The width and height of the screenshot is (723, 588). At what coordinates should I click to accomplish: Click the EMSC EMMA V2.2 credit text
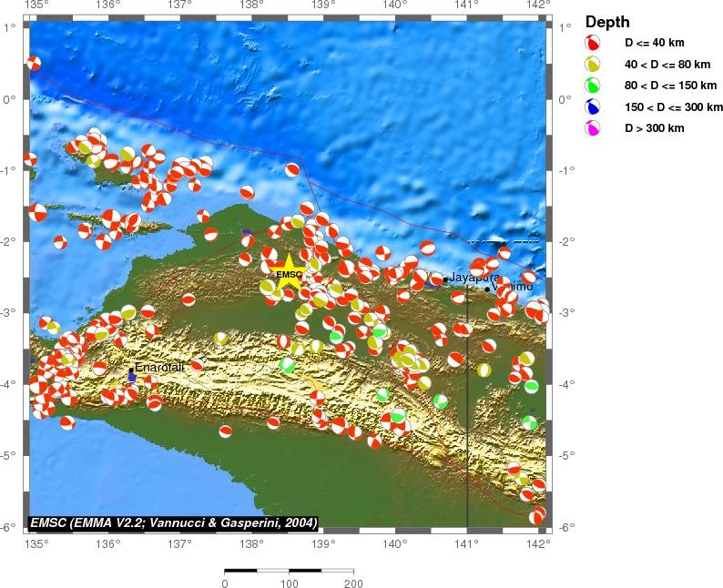(173, 522)
